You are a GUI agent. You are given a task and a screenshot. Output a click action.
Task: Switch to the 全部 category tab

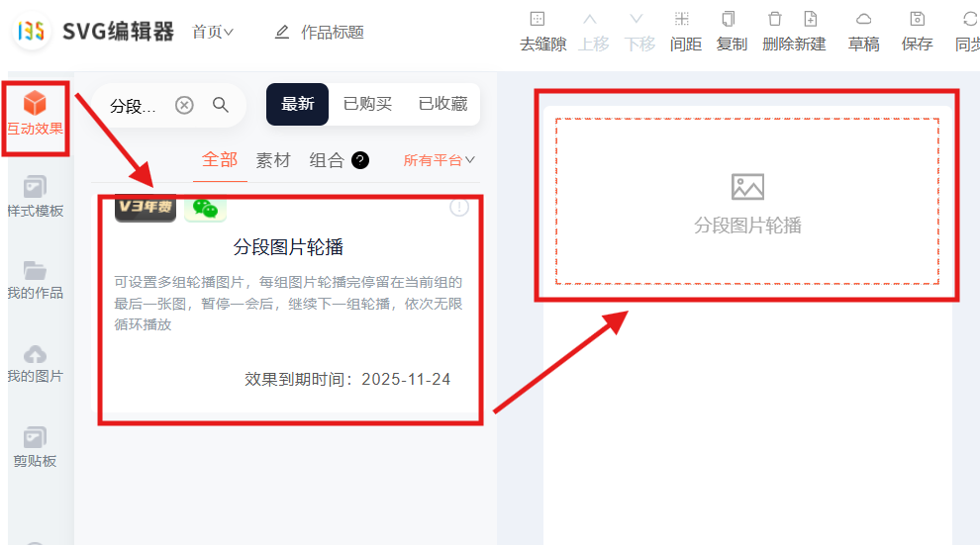(220, 160)
